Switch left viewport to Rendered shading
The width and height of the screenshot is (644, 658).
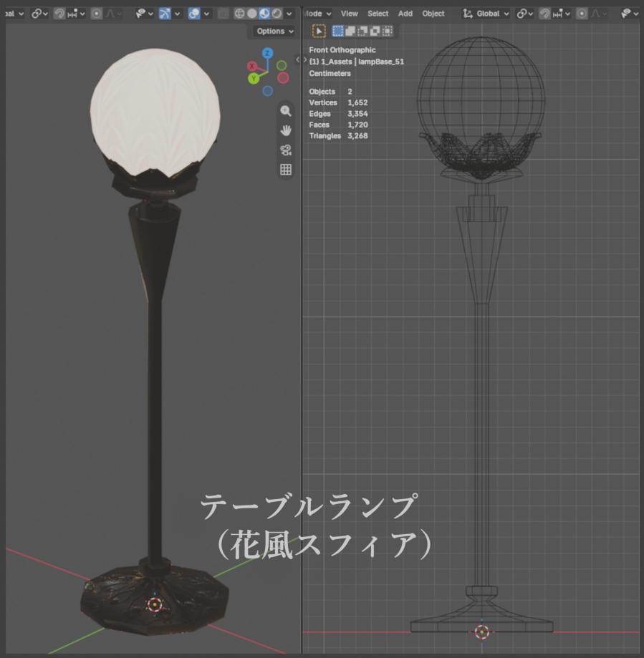pyautogui.click(x=277, y=14)
